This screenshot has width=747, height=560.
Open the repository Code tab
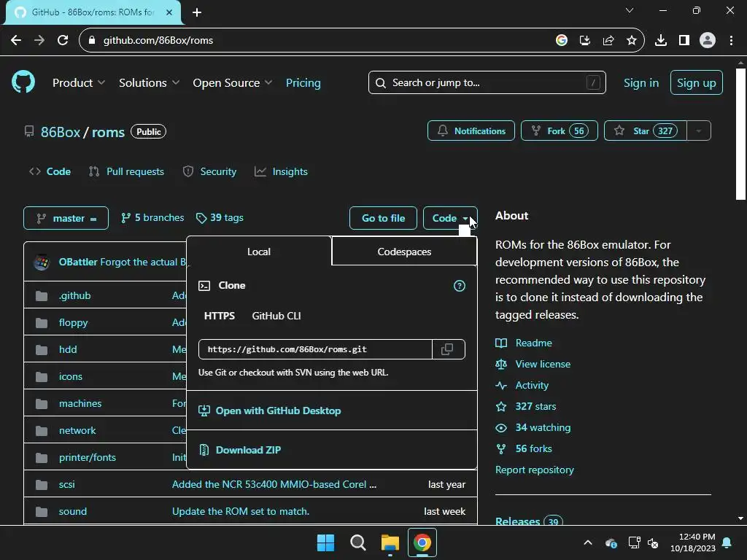[50, 171]
